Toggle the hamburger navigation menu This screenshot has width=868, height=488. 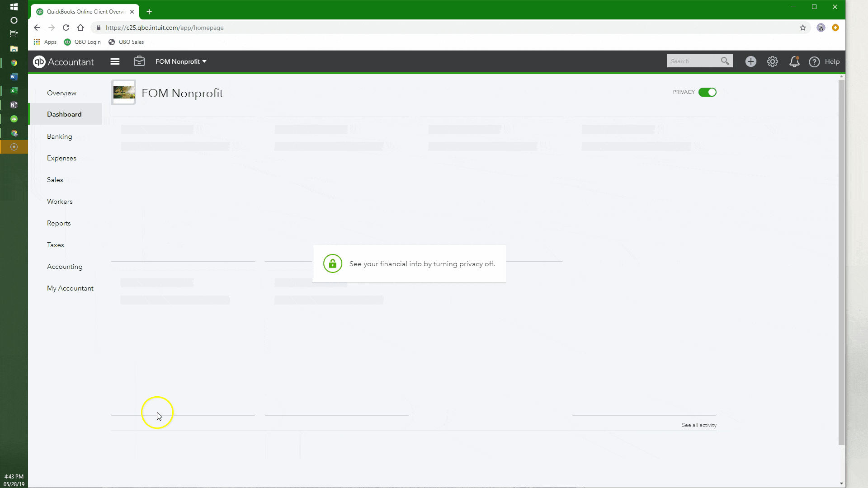[115, 61]
